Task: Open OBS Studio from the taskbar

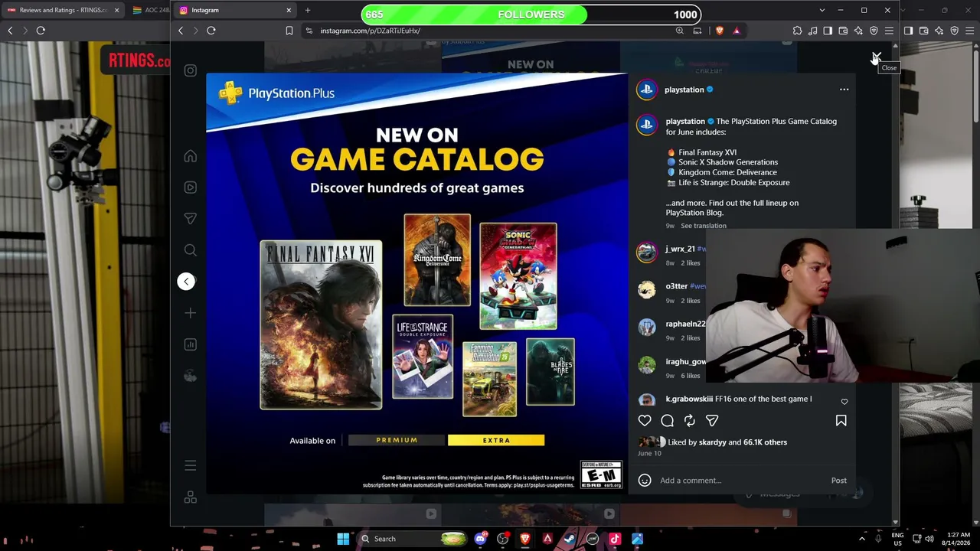Action: pos(503,539)
